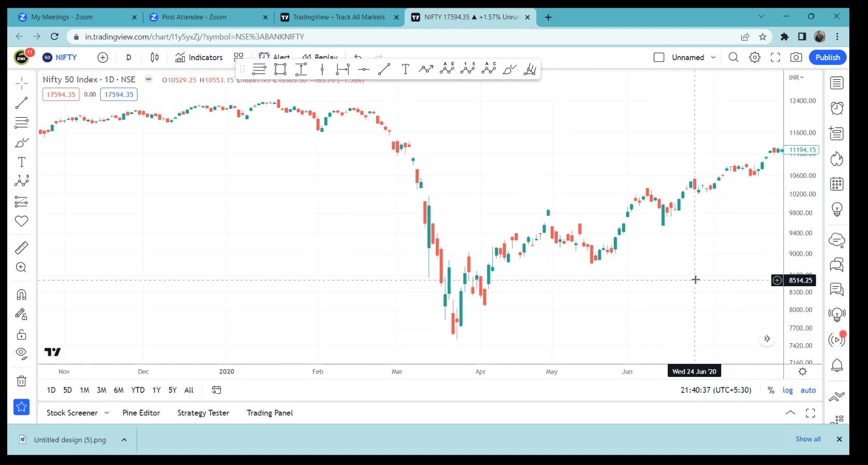Toggle percent scale
Viewport: 868px width, 465px height.
click(x=770, y=390)
